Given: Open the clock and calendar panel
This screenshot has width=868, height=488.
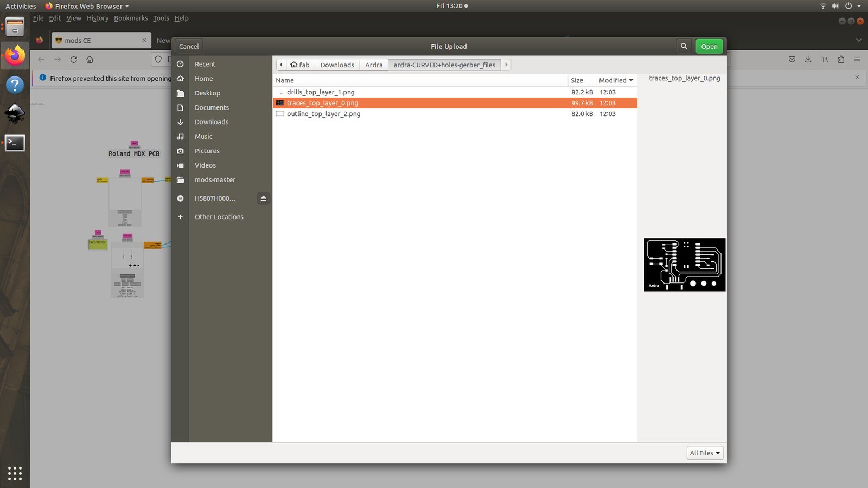Looking at the screenshot, I should click(x=452, y=6).
